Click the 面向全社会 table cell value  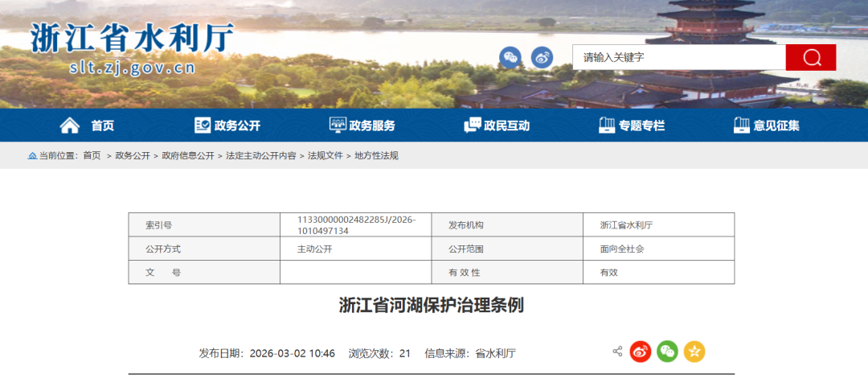(x=622, y=249)
